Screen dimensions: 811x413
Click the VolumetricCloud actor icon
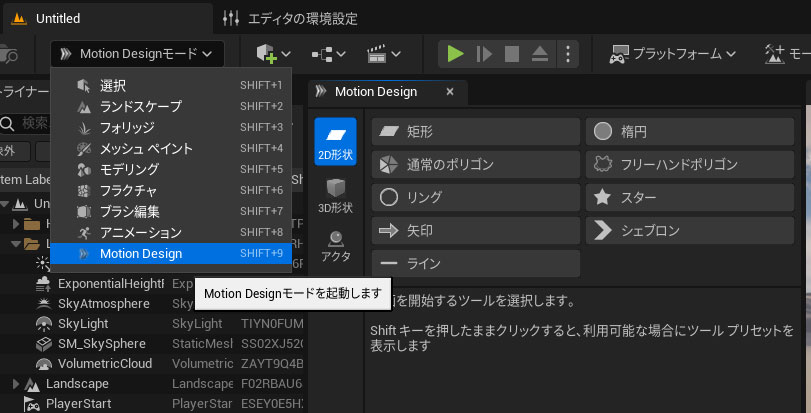coord(43,364)
